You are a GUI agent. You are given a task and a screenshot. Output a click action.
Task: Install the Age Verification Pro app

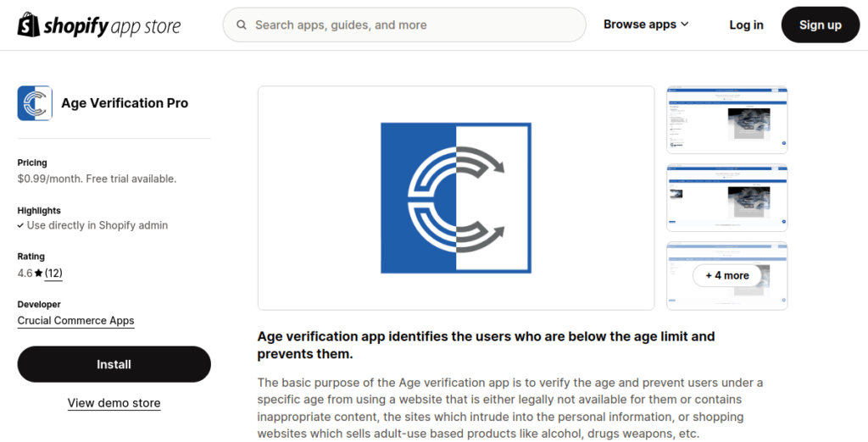click(114, 364)
